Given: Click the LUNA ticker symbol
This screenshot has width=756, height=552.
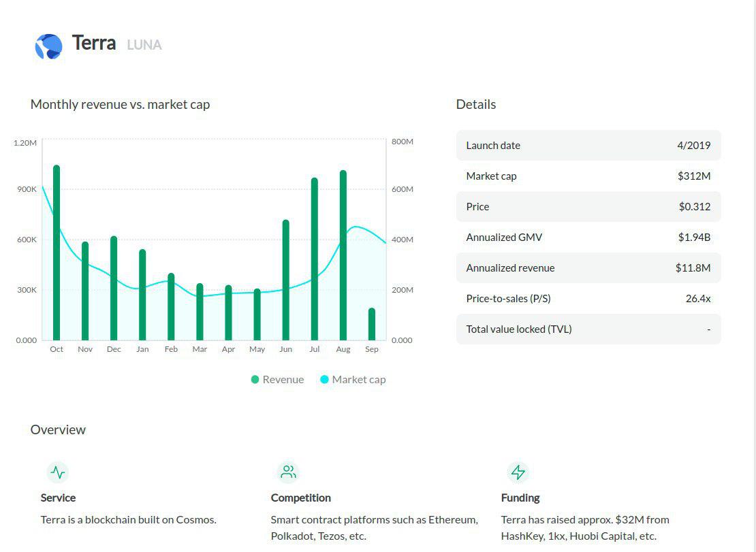Looking at the screenshot, I should click(x=144, y=45).
